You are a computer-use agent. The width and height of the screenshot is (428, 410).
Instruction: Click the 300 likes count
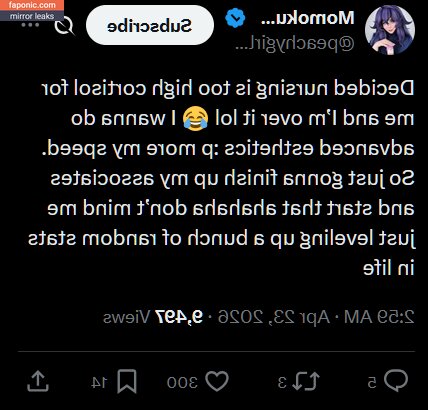tap(182, 382)
